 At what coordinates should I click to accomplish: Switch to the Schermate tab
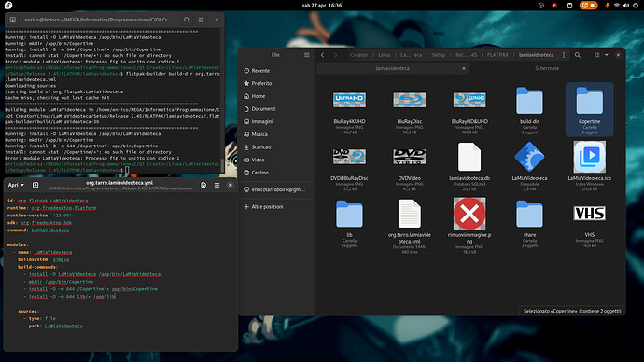(x=547, y=68)
